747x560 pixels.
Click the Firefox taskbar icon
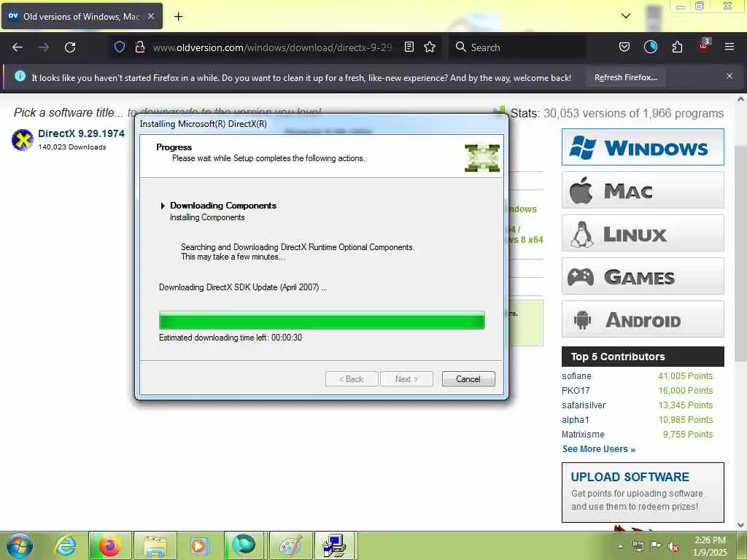pyautogui.click(x=110, y=545)
